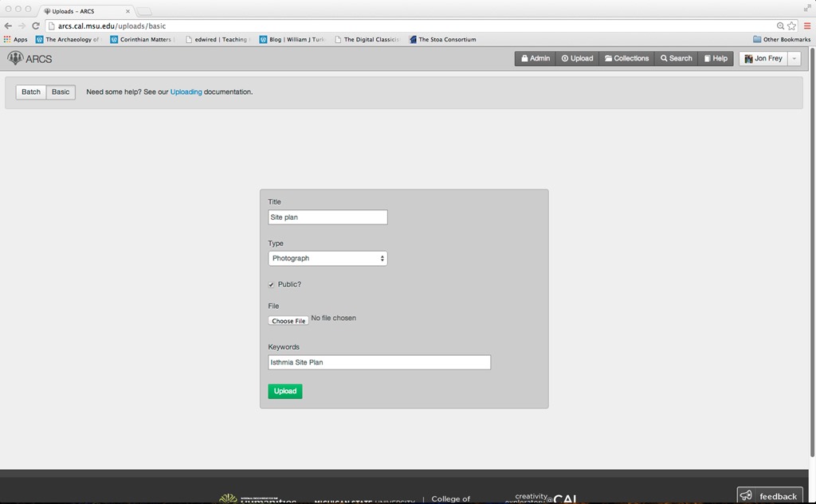The height and width of the screenshot is (504, 816).
Task: Open the Other Bookmarks folder
Action: (782, 39)
